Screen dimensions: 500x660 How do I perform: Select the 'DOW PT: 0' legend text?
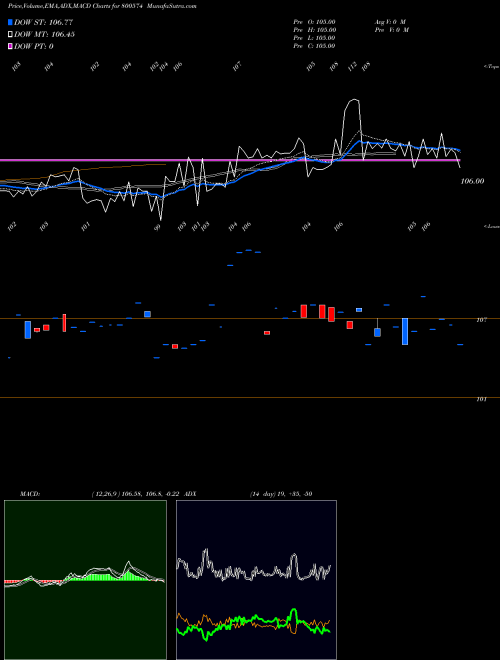click(34, 46)
